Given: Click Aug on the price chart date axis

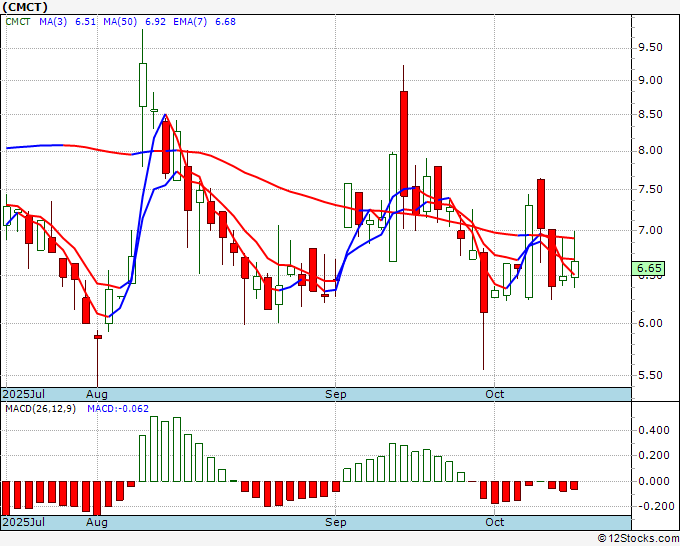Looking at the screenshot, I should tap(97, 394).
